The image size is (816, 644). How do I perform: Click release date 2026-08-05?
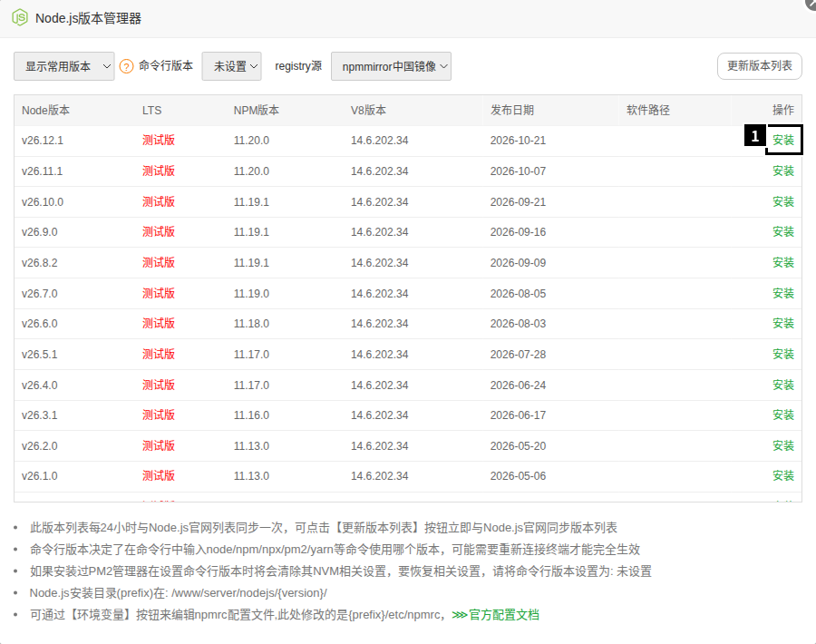coord(518,294)
